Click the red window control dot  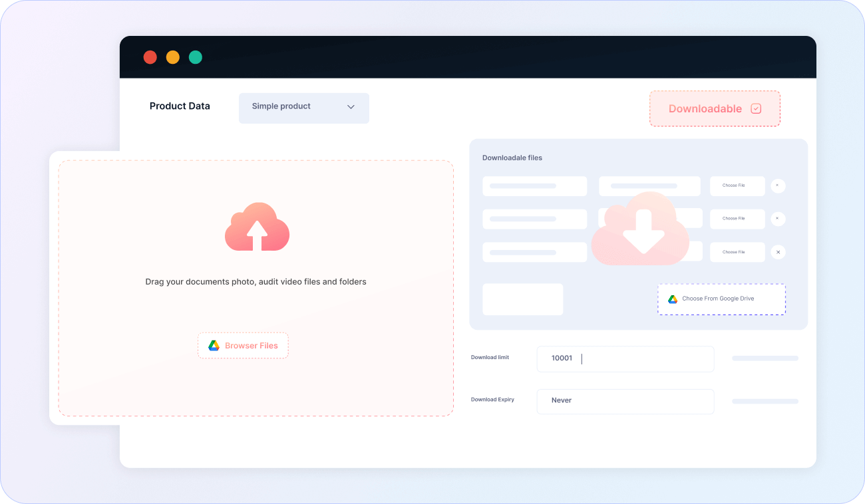coord(150,57)
